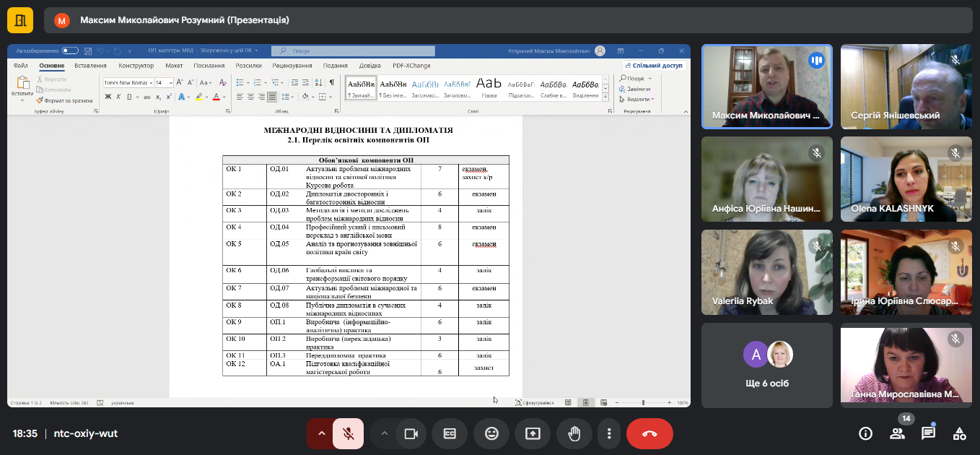Expand the video settings arrow
The image size is (980, 455).
tap(384, 433)
